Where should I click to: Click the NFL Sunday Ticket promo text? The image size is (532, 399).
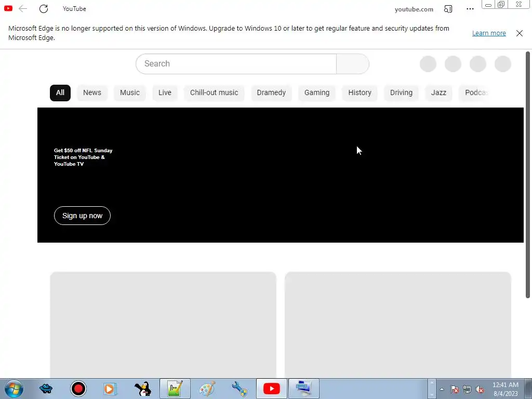83,157
